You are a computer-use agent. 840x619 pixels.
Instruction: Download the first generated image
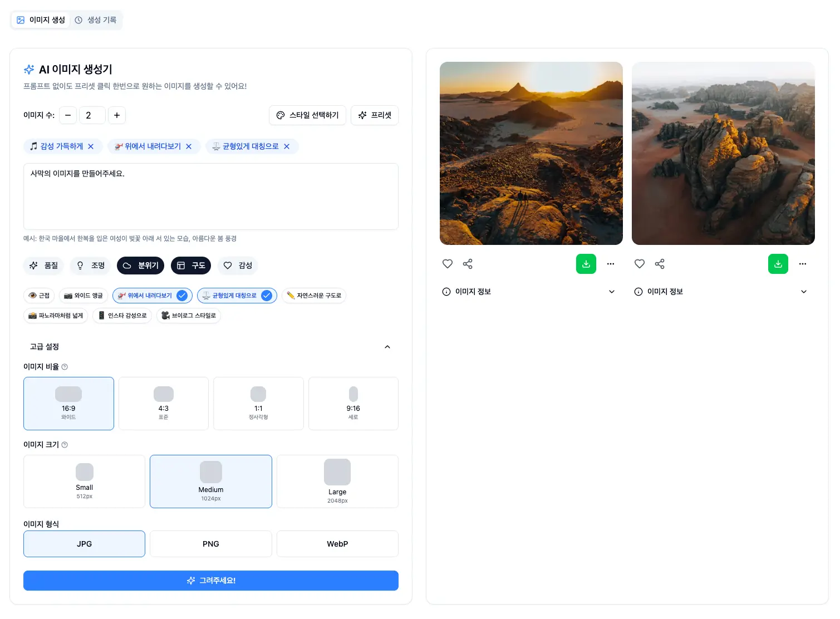tap(586, 264)
